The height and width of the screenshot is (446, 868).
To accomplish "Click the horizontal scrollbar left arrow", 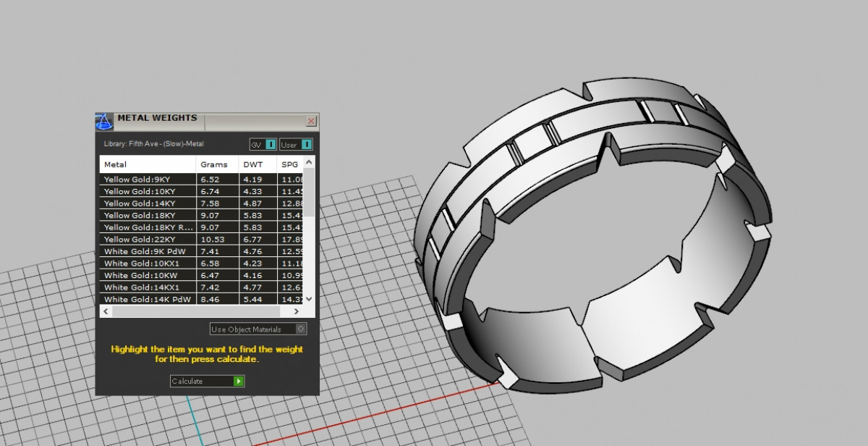I will tap(106, 311).
